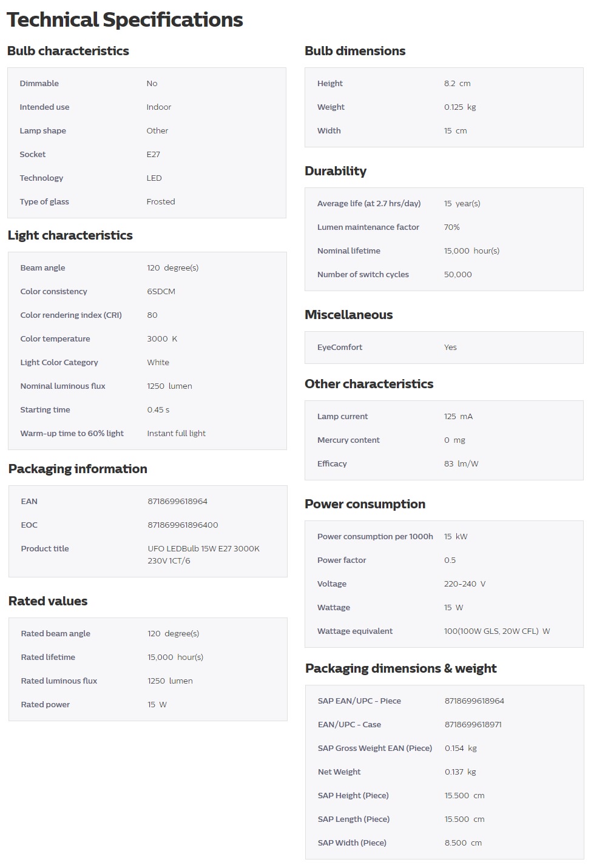This screenshot has height=868, width=591.
Task: Select the Voltage 220-240 V value
Action: pyautogui.click(x=465, y=584)
